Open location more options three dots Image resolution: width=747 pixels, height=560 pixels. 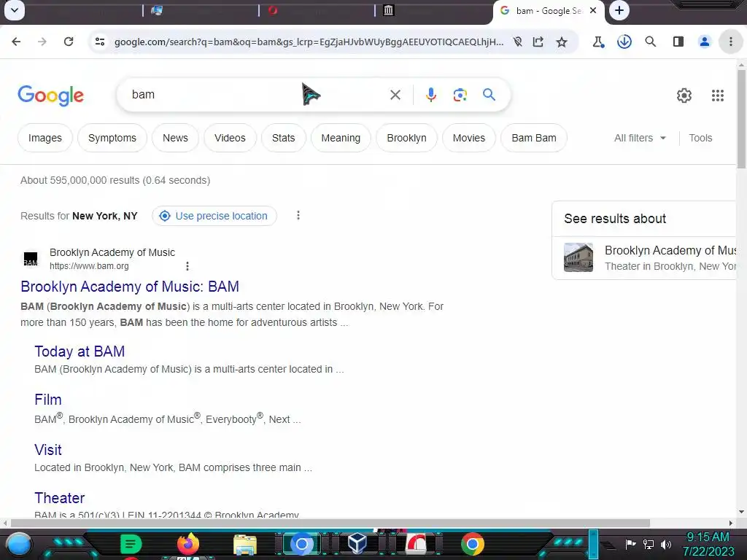[298, 215]
